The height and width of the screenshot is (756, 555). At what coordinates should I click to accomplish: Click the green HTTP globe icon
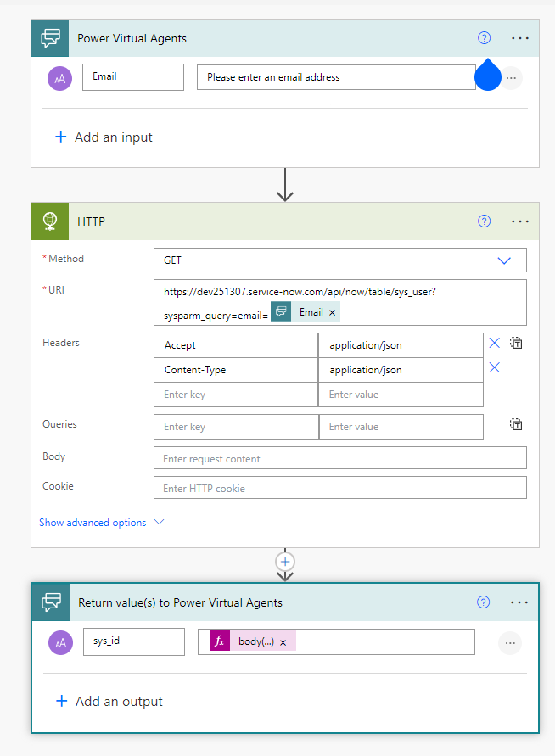(x=50, y=221)
